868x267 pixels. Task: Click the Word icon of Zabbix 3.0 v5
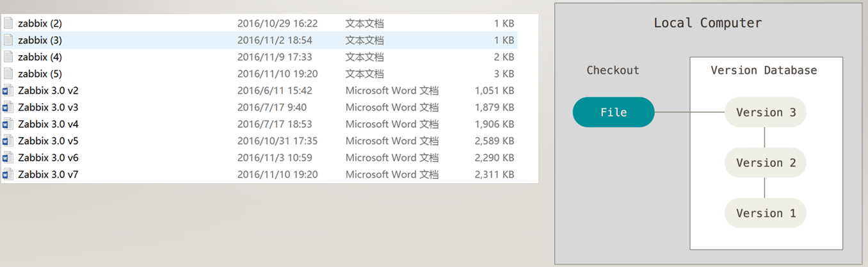[8, 140]
